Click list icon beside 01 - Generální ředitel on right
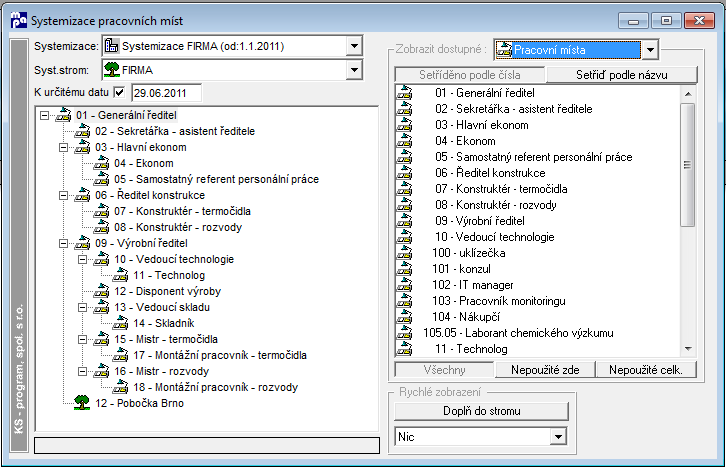This screenshot has height=468, width=726. [404, 93]
